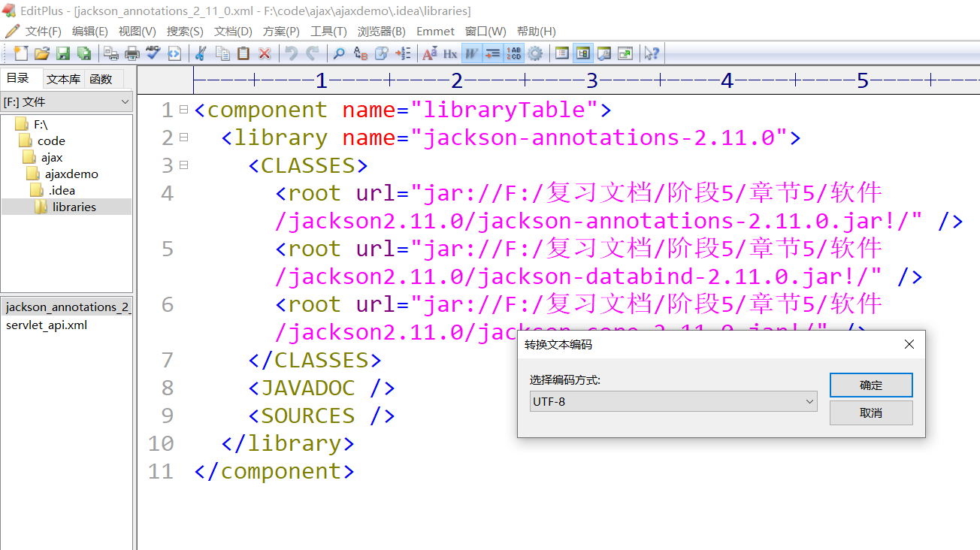980x550 pixels.
Task: Select the F:\ folder in tree
Action: 31,124
